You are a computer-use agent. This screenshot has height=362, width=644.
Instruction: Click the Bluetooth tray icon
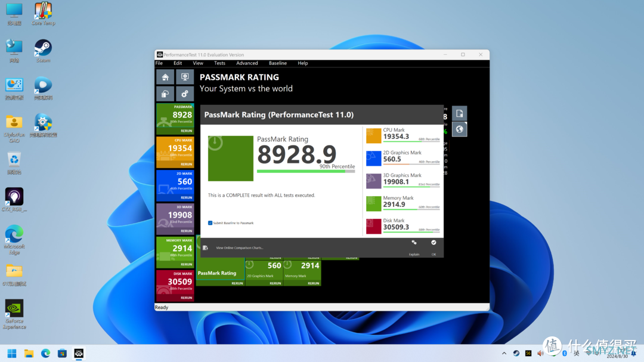coord(564,354)
